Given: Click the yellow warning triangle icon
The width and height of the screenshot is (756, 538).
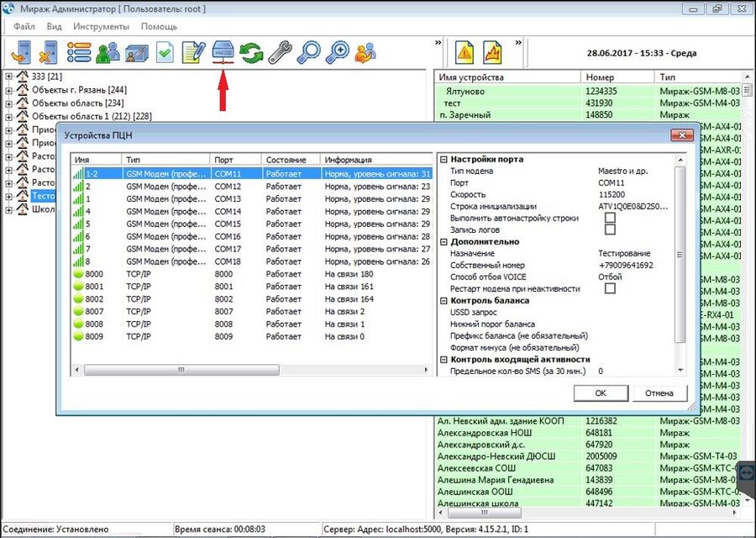Looking at the screenshot, I should (465, 53).
